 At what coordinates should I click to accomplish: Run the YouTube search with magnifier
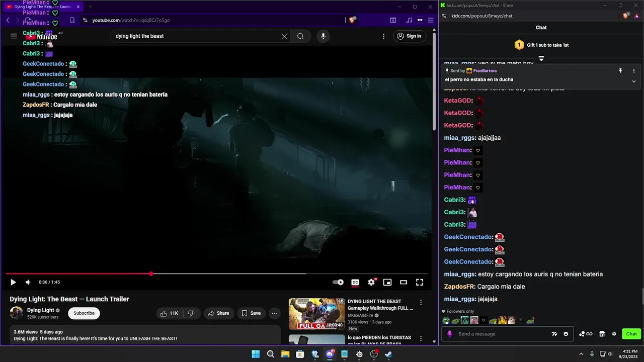pos(300,36)
